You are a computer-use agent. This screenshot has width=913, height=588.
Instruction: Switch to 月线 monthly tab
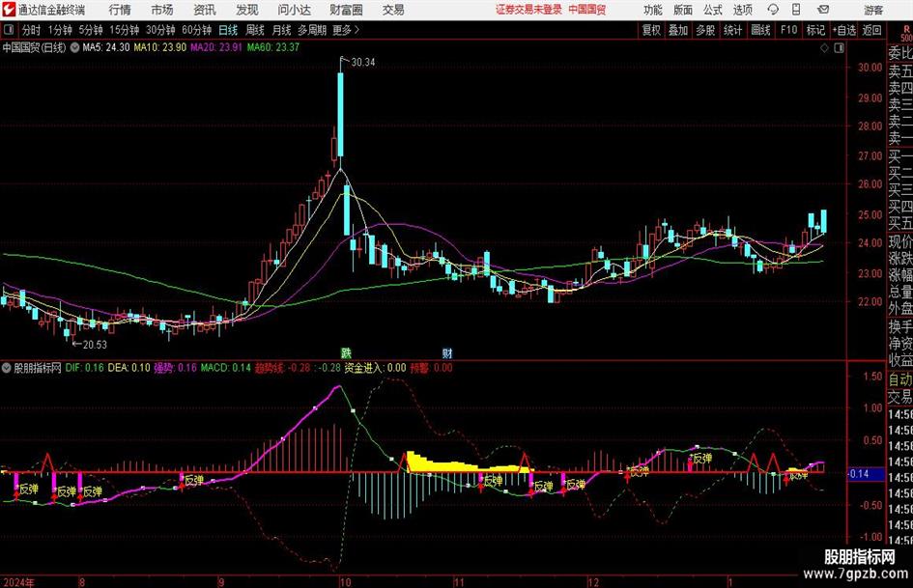point(281,30)
